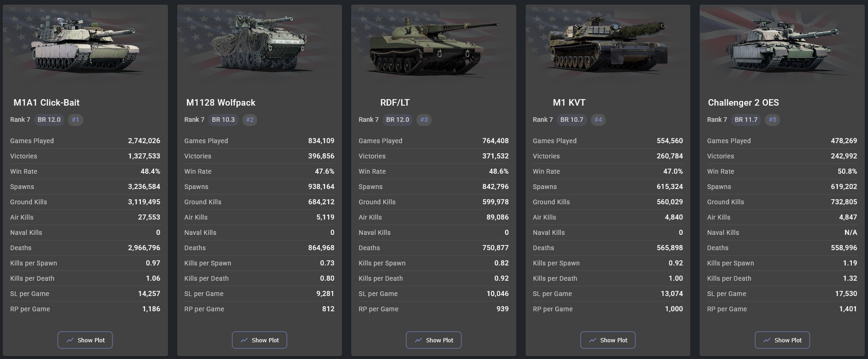The width and height of the screenshot is (868, 359).
Task: Click Show Plot for M1A1 Click-Bait
Action: pos(85,340)
